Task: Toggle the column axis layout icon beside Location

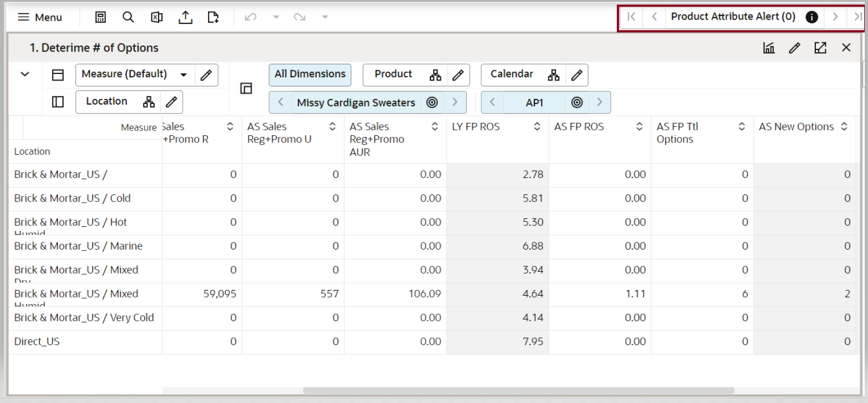Action: (58, 102)
